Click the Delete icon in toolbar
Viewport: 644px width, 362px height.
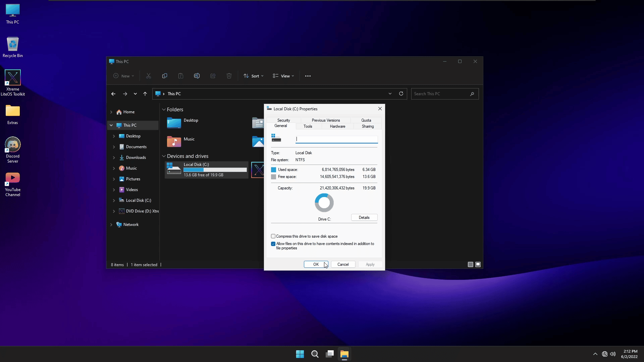point(229,75)
